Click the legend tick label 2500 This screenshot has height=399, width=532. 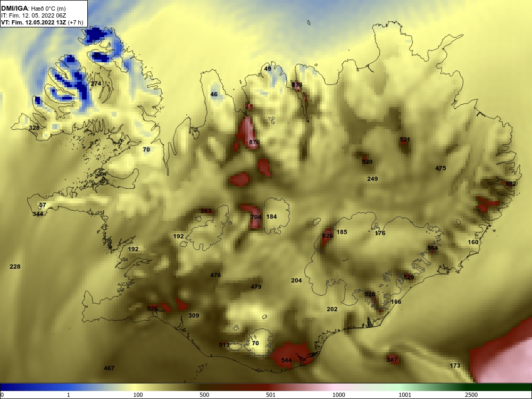click(x=471, y=395)
